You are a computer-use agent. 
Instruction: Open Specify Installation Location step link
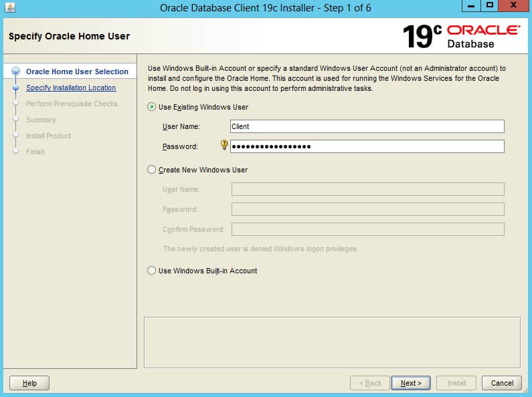click(x=71, y=88)
